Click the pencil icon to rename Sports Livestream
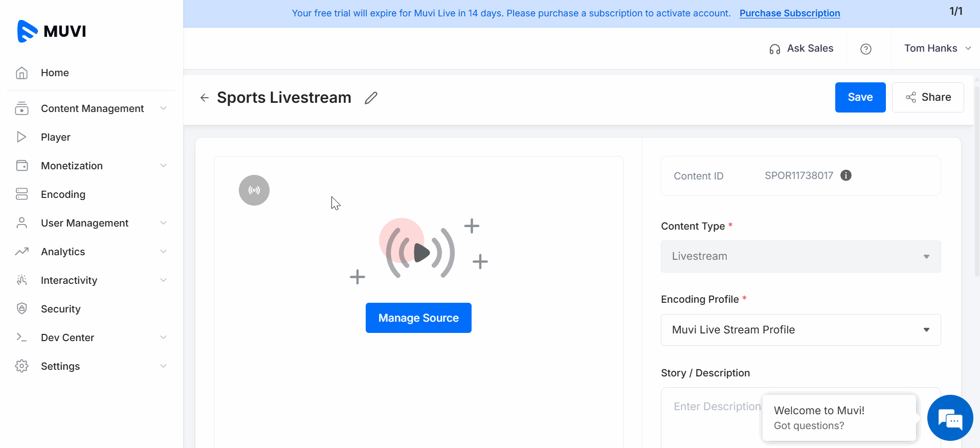The image size is (980, 448). coord(371,98)
